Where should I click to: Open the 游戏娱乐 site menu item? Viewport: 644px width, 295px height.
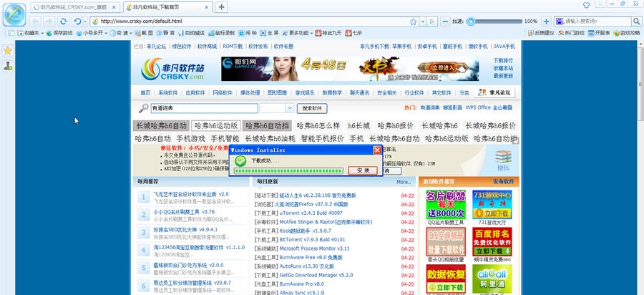coord(305,93)
